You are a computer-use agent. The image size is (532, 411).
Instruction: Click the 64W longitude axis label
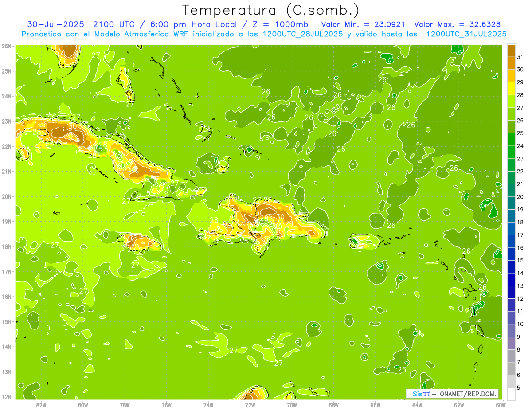[x=417, y=405]
